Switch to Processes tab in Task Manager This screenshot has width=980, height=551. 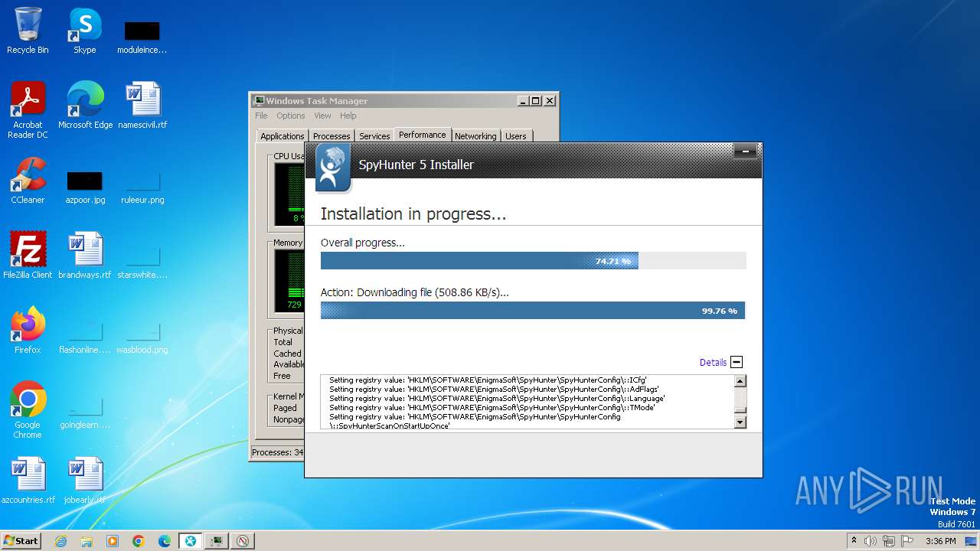[332, 136]
